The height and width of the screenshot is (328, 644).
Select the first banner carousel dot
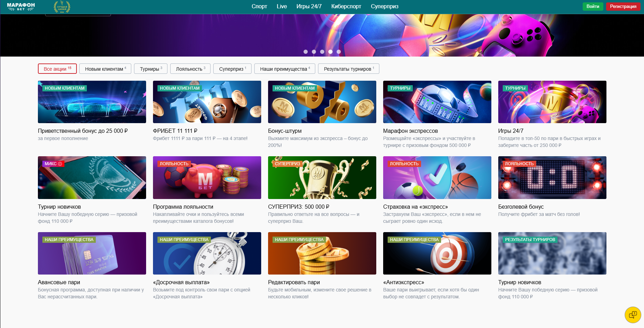pos(306,52)
